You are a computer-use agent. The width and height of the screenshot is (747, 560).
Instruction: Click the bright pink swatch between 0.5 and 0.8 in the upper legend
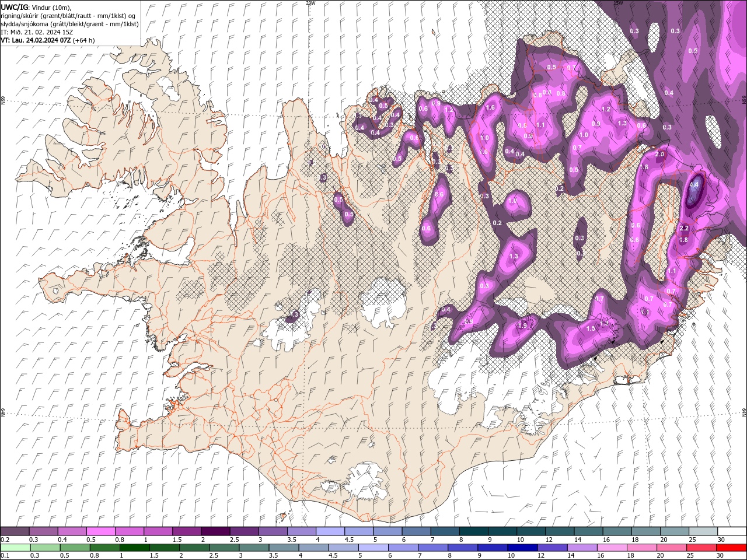pyautogui.click(x=100, y=531)
